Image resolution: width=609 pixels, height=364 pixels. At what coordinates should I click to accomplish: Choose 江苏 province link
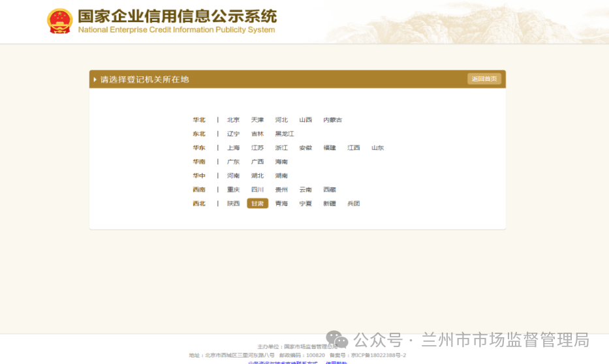point(257,148)
